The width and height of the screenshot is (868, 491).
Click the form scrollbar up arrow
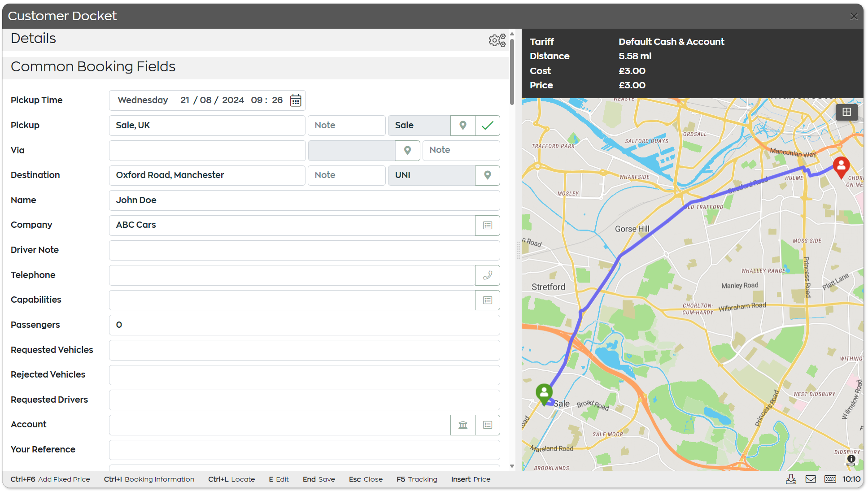[512, 34]
